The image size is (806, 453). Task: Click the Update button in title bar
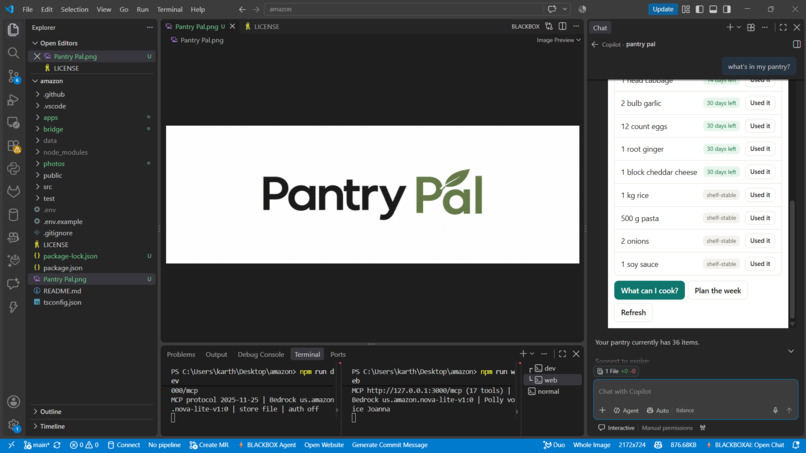coord(663,9)
